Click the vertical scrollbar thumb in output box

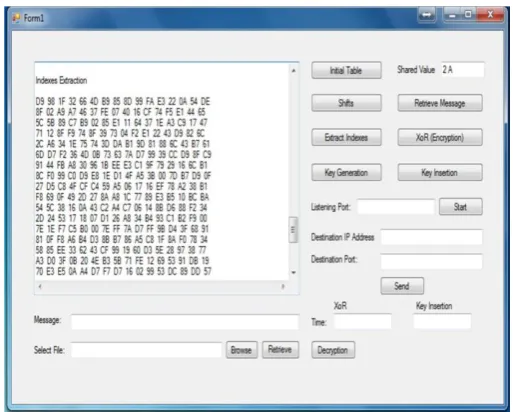(x=293, y=230)
